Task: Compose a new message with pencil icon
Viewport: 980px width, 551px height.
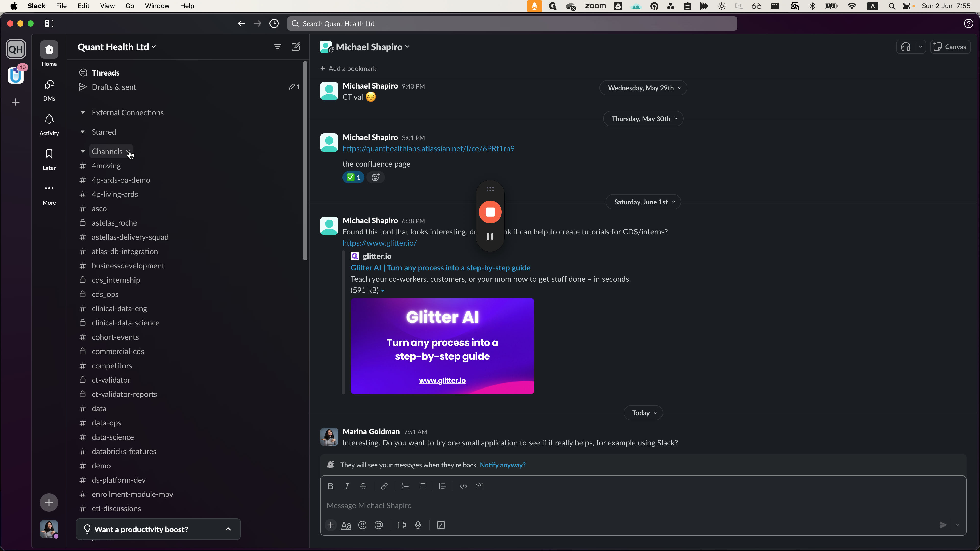Action: coord(296,47)
